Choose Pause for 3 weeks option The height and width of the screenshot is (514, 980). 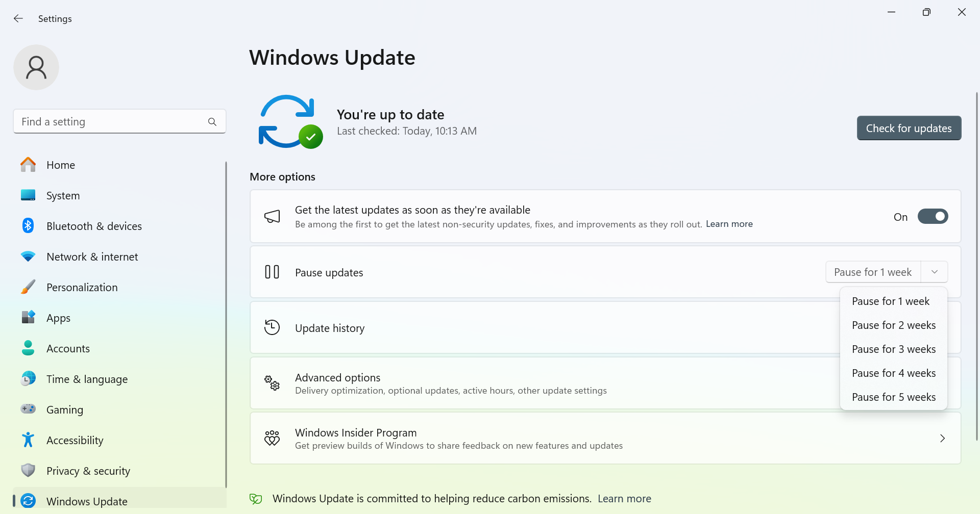click(x=894, y=349)
